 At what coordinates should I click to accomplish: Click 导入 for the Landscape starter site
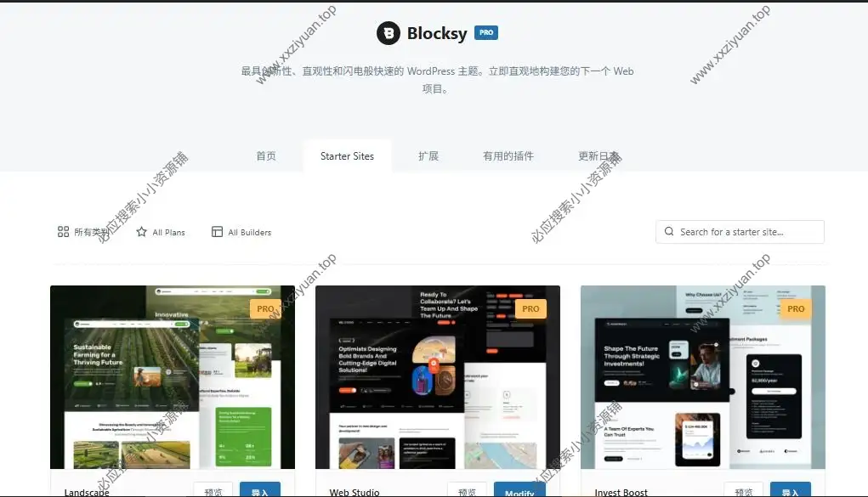tap(260, 491)
